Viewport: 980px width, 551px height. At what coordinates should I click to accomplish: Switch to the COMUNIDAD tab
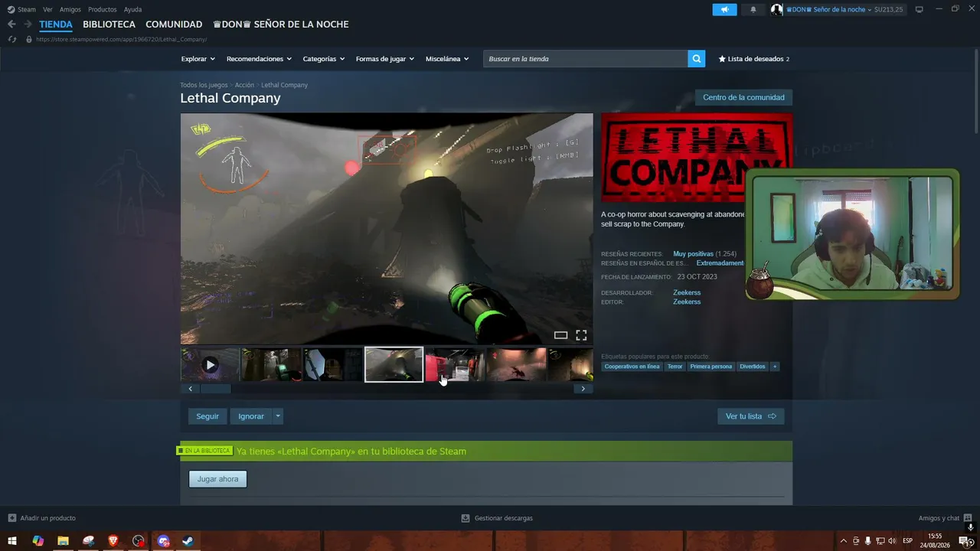(x=174, y=24)
